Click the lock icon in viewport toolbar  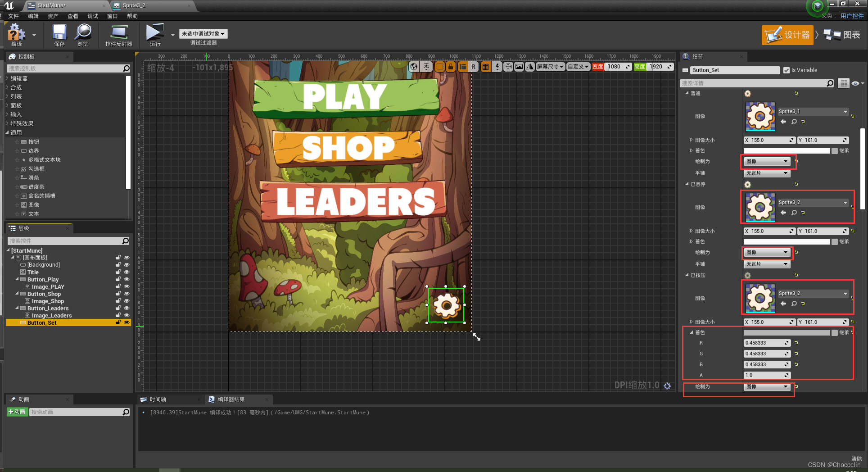[x=450, y=67]
